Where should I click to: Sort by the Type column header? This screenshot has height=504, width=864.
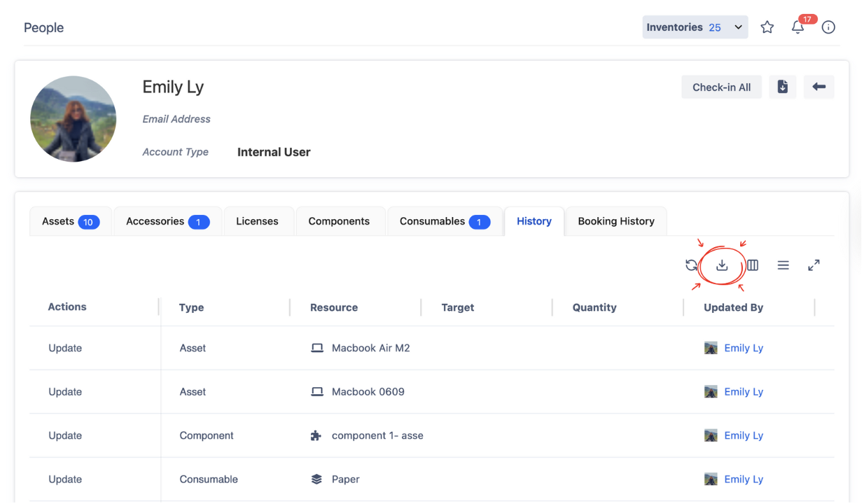click(192, 307)
